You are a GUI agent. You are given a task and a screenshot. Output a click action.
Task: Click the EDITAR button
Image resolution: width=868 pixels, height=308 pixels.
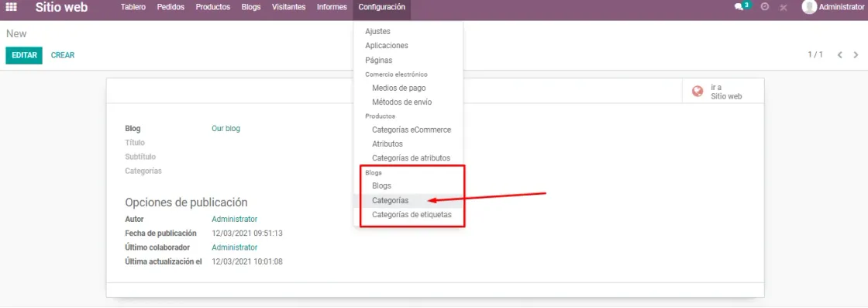(x=24, y=55)
